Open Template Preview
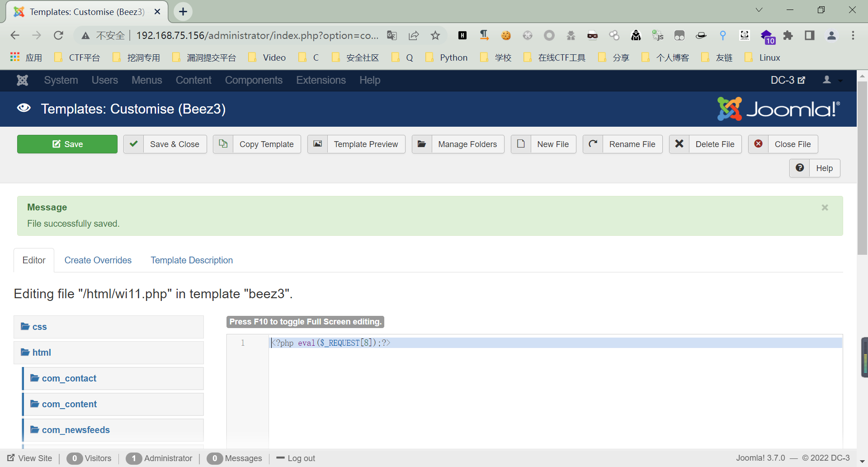The width and height of the screenshot is (868, 467). tap(356, 144)
